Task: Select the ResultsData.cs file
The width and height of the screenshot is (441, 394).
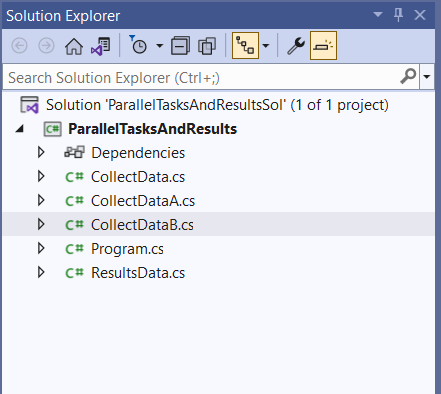Action: point(138,273)
